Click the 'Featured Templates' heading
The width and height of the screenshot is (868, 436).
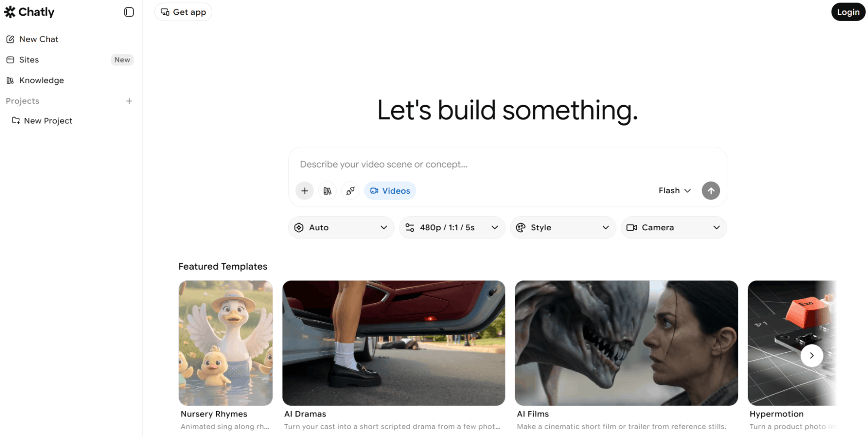coord(223,267)
